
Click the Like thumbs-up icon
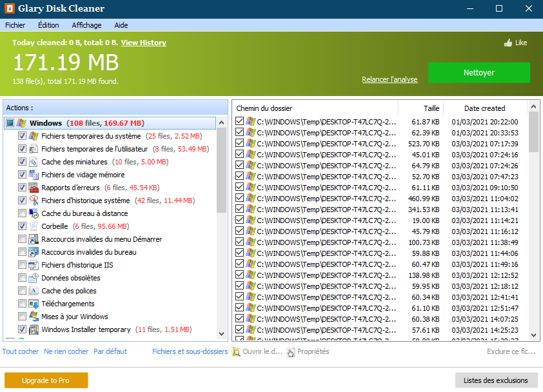coord(508,43)
